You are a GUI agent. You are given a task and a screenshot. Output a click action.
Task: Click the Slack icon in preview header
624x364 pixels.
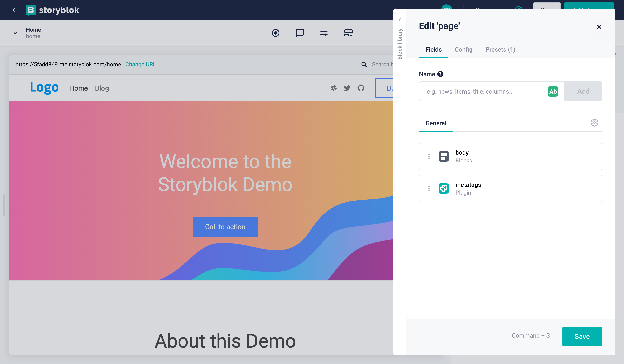333,88
